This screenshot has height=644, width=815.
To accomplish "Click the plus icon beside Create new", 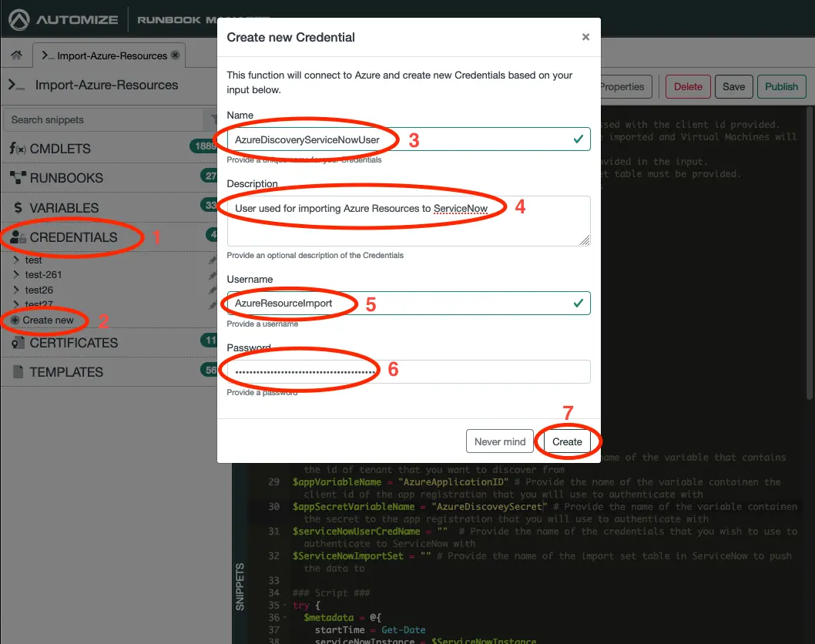I will [15, 320].
